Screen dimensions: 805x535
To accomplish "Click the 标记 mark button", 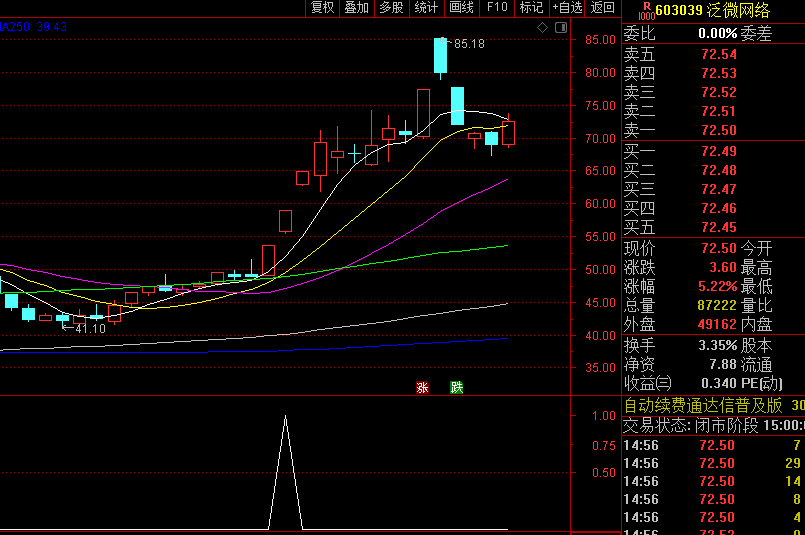I will 531,8.
